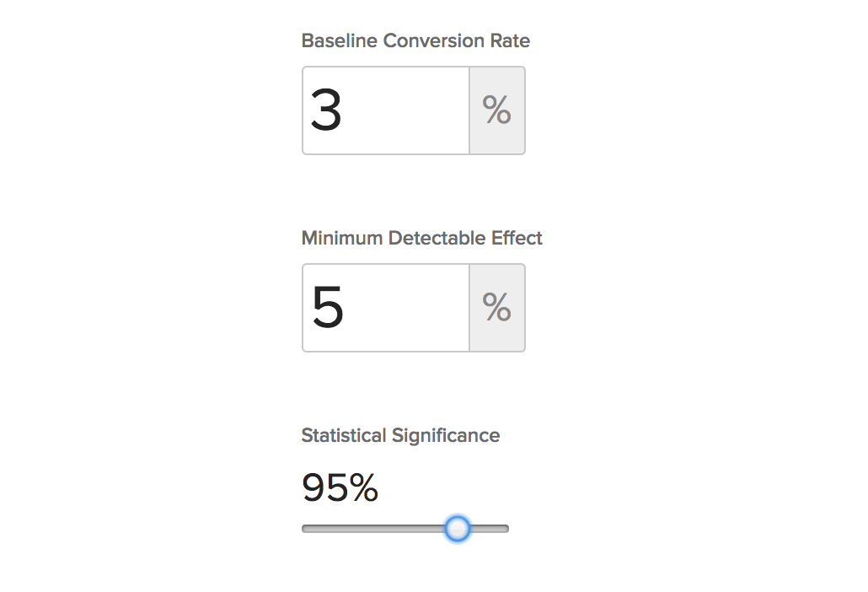Click the digit 3 in the baseline field
The image size is (868, 592).
pos(325,110)
